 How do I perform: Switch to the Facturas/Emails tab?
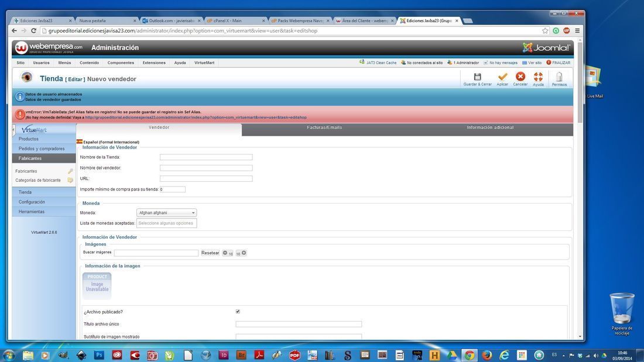point(324,127)
